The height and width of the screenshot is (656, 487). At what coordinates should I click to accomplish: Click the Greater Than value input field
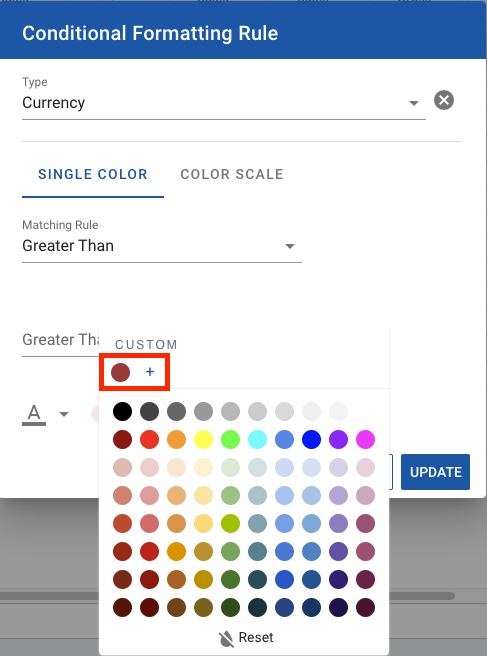point(60,340)
